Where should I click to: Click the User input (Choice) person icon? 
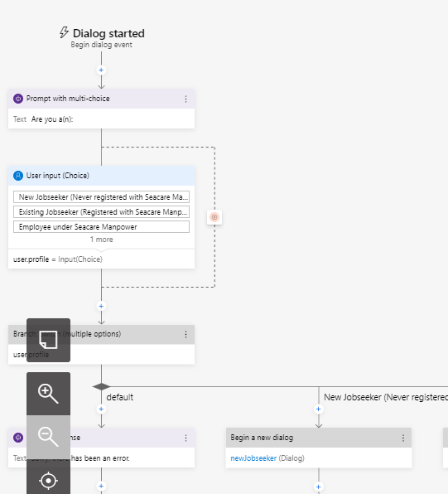pyautogui.click(x=18, y=176)
